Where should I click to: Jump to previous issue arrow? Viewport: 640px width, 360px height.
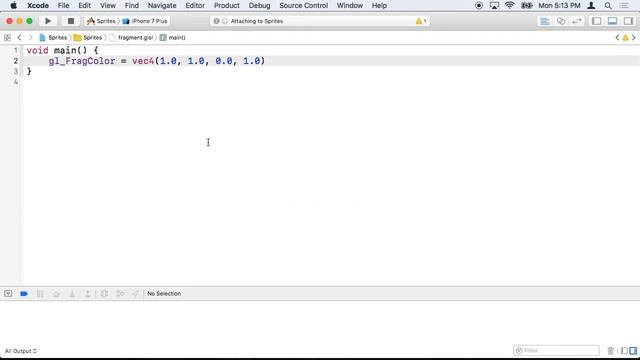(617, 38)
